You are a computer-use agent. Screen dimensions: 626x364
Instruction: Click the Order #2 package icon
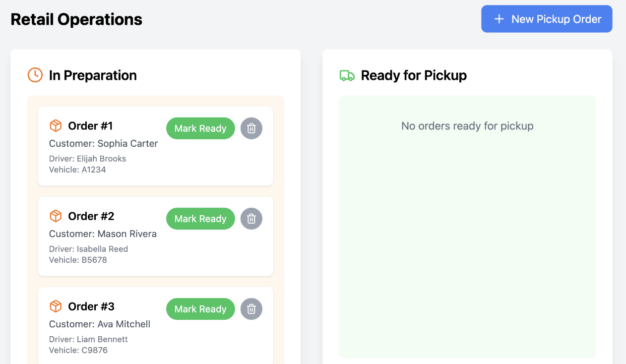click(x=56, y=216)
